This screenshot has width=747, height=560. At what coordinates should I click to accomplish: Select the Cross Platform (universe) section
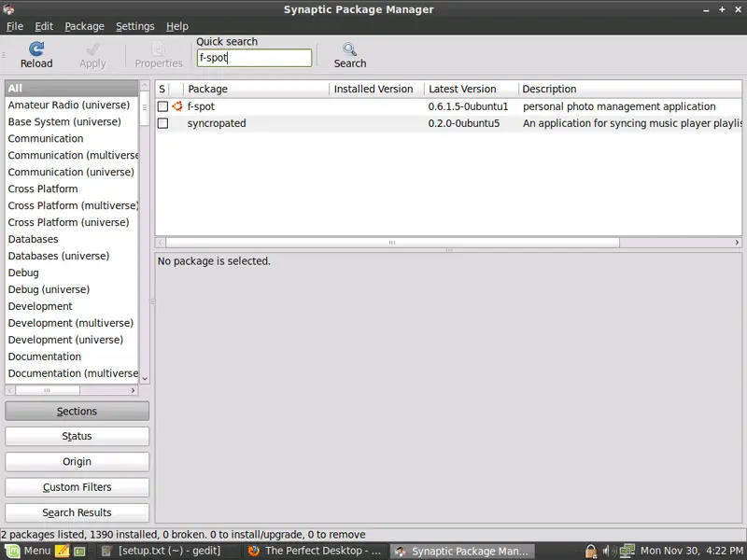(x=72, y=222)
